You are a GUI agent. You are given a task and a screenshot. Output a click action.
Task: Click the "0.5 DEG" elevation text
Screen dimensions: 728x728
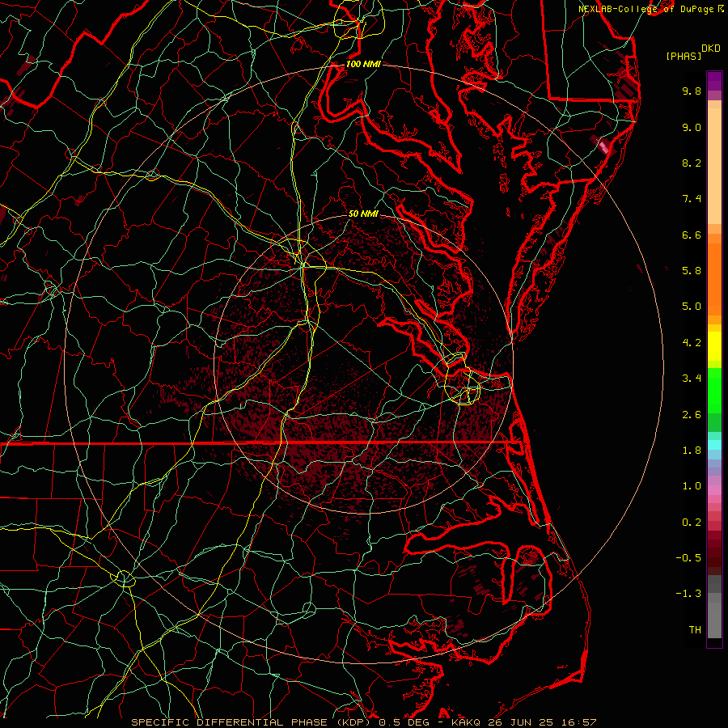(x=402, y=722)
